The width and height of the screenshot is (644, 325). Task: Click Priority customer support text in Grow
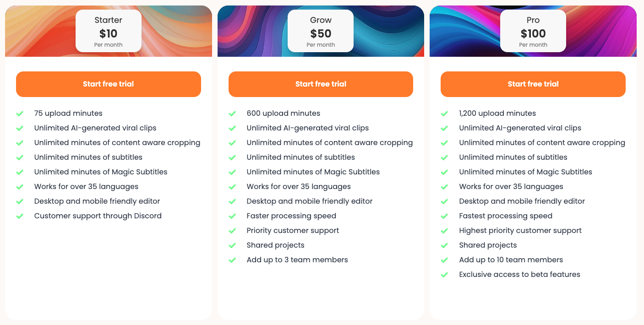(293, 231)
